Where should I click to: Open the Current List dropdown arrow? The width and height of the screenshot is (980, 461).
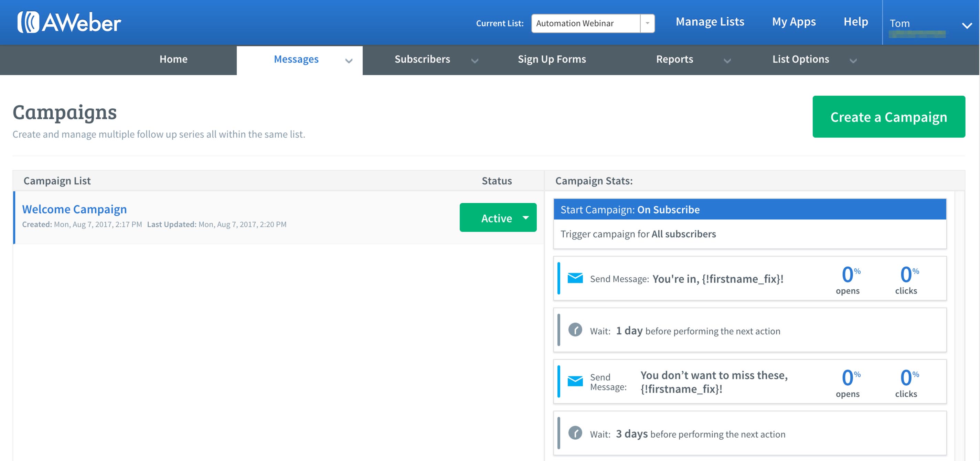point(647,23)
